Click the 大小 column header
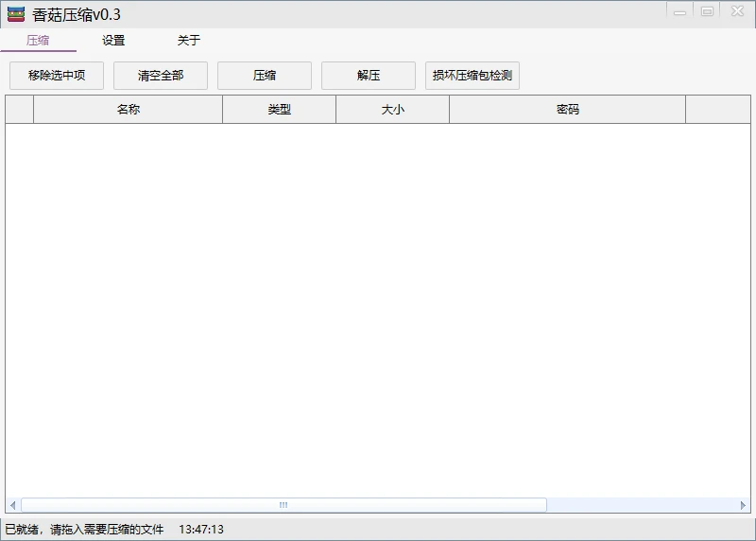The height and width of the screenshot is (541, 756). point(393,110)
